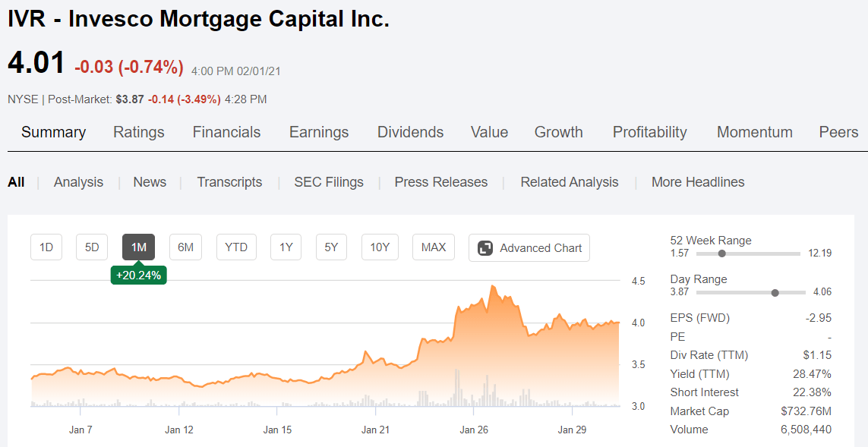Image resolution: width=868 pixels, height=447 pixels.
Task: Switch chart to YTD range
Action: [x=236, y=247]
